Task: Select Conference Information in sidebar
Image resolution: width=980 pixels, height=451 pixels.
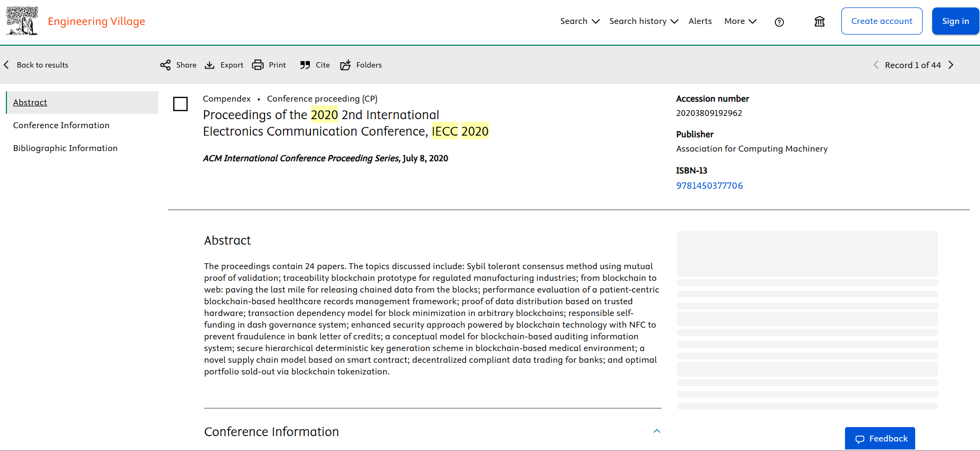Action: [61, 126]
